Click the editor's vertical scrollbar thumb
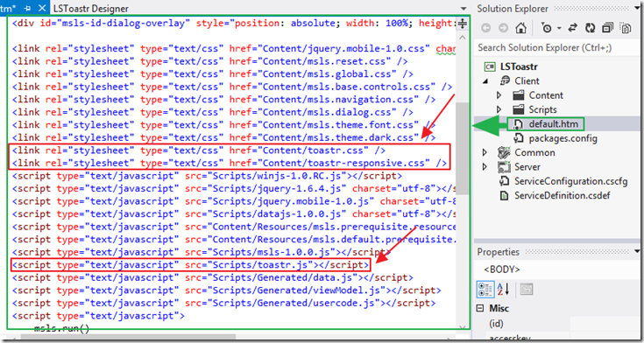The width and height of the screenshot is (644, 343). (462, 149)
